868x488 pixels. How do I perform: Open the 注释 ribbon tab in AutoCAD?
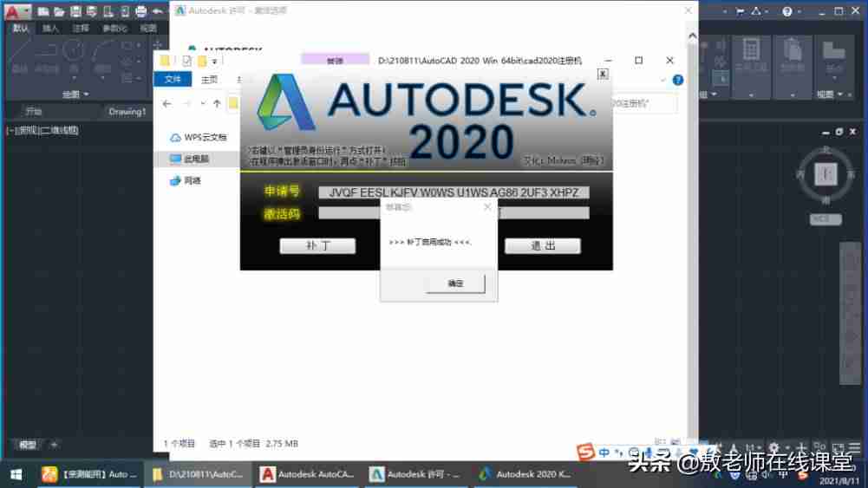pyautogui.click(x=81, y=29)
